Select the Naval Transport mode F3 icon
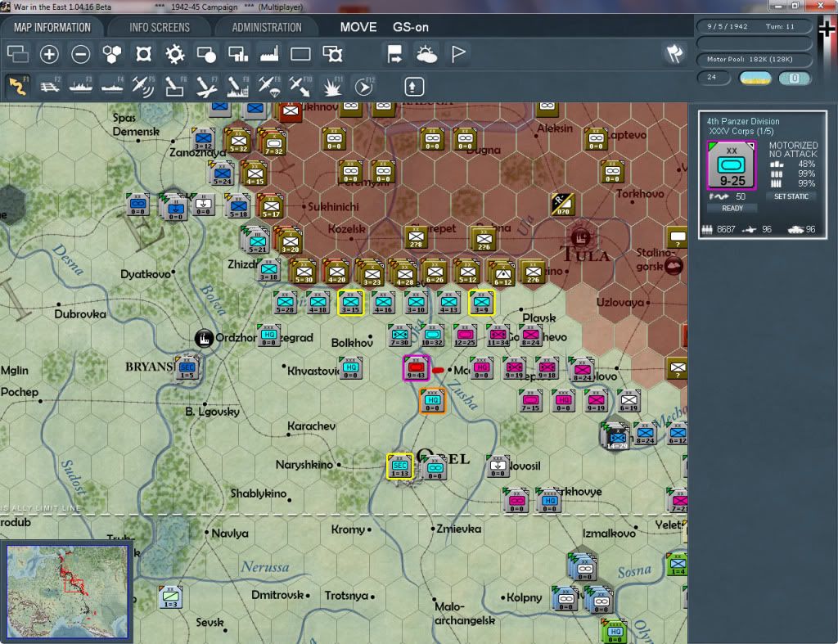The height and width of the screenshot is (644, 838). [81, 86]
